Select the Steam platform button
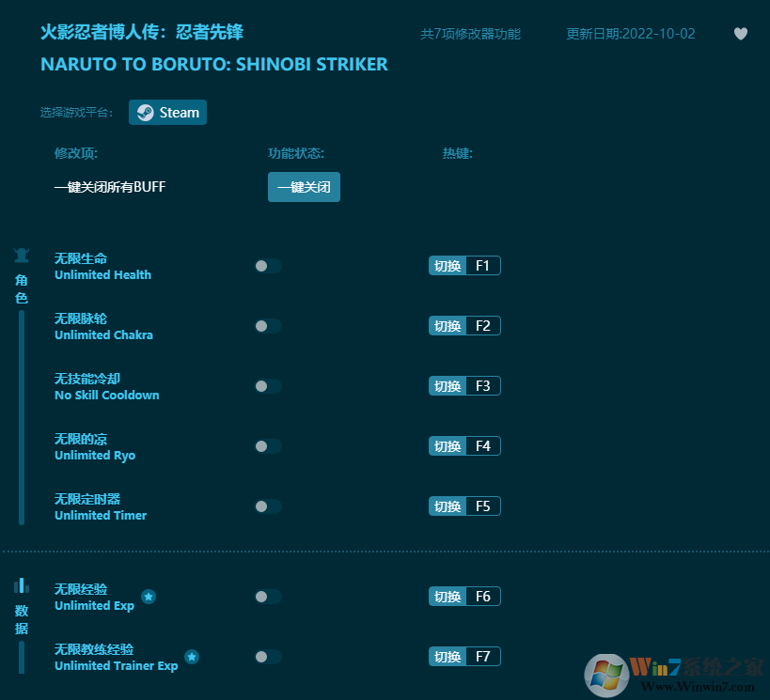The image size is (770, 700). click(x=167, y=113)
